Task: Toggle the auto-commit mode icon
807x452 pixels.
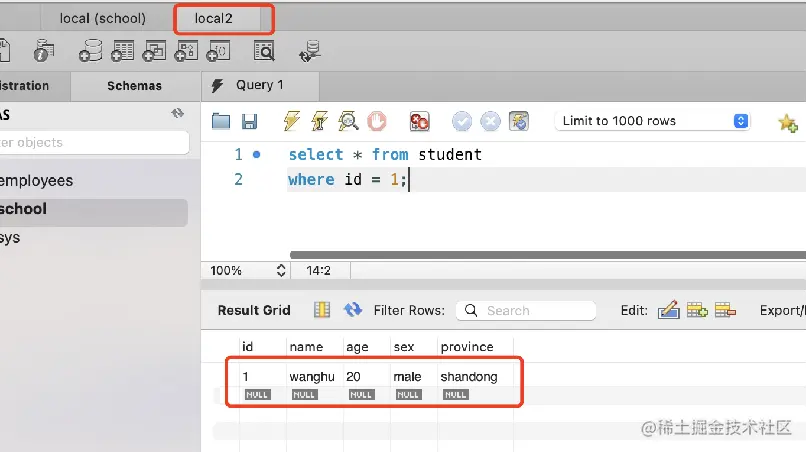Action: 519,121
